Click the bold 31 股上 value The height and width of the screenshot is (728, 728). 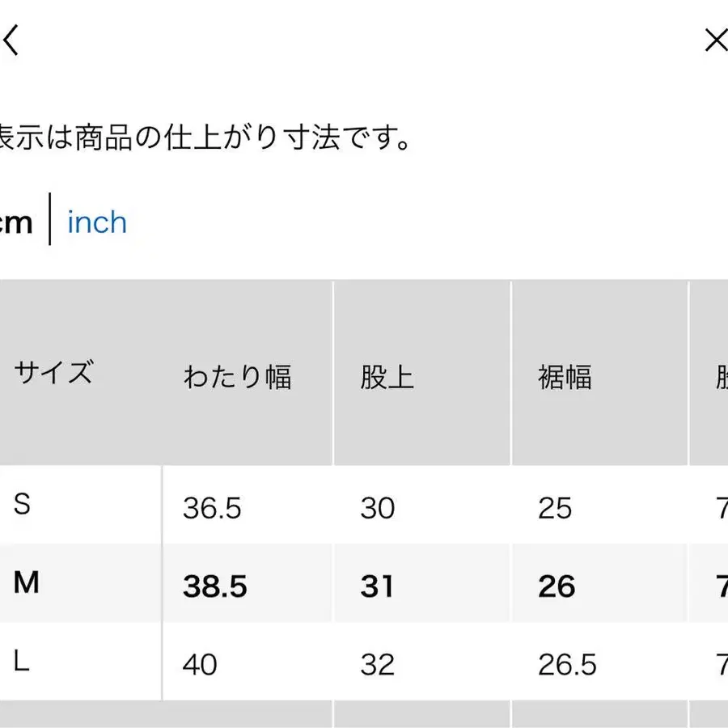(x=377, y=586)
